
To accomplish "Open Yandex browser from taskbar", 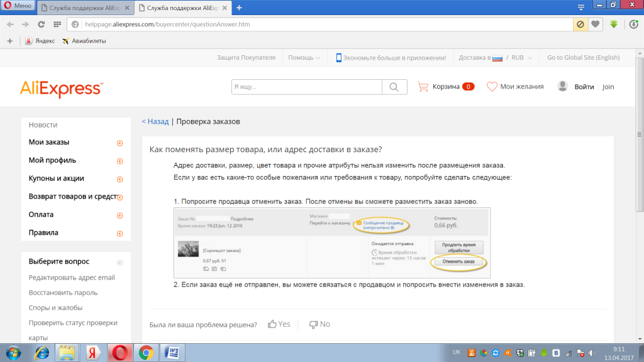I will [93, 353].
